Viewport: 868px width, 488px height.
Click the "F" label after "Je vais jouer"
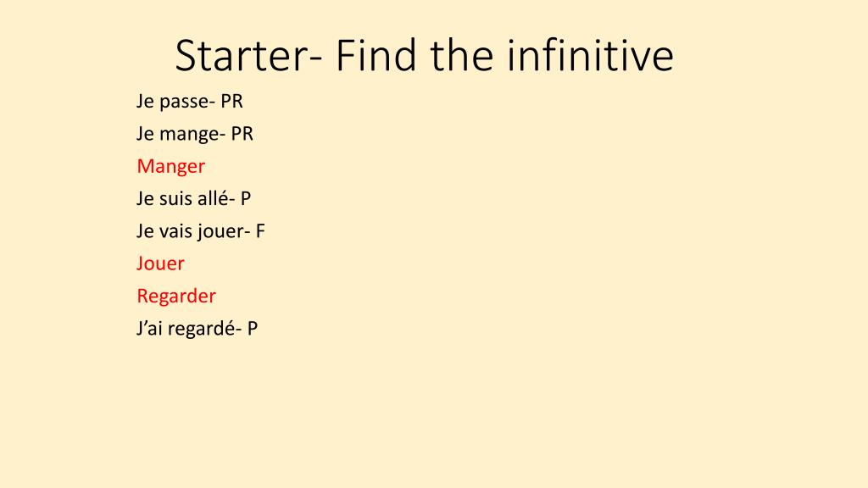tap(260, 231)
